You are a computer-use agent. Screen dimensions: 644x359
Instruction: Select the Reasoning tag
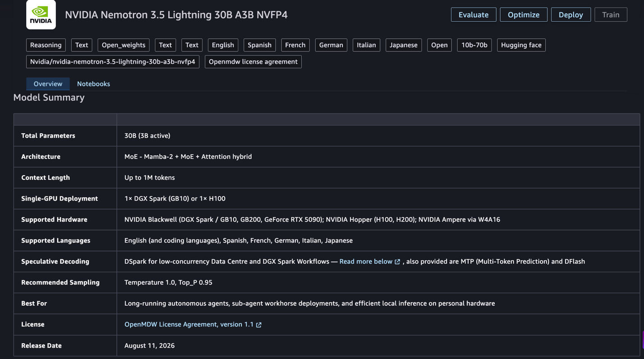(x=46, y=45)
